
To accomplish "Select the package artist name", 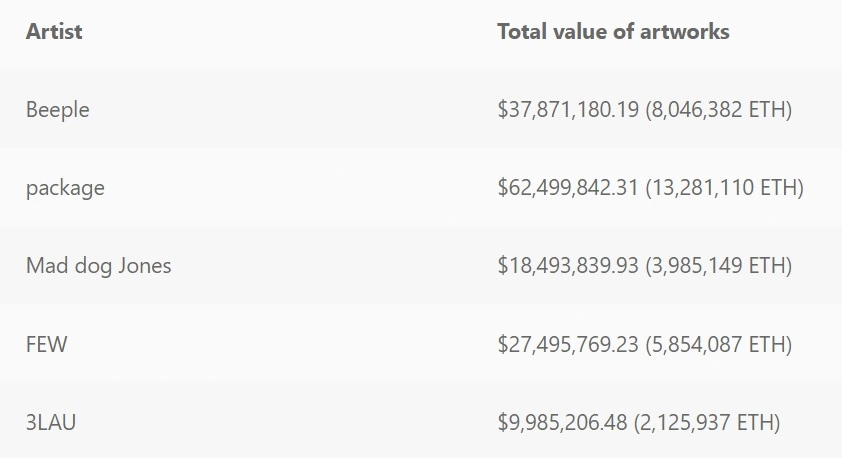I will pos(65,188).
